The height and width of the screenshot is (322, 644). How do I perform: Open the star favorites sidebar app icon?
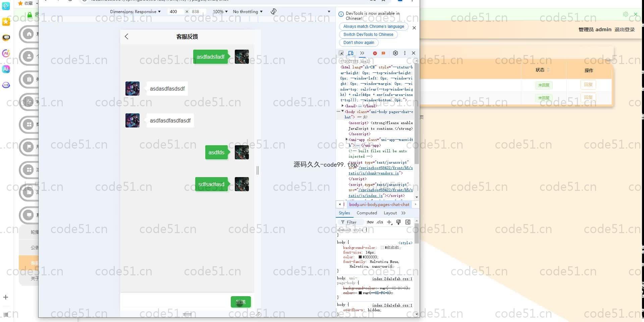[x=6, y=22]
